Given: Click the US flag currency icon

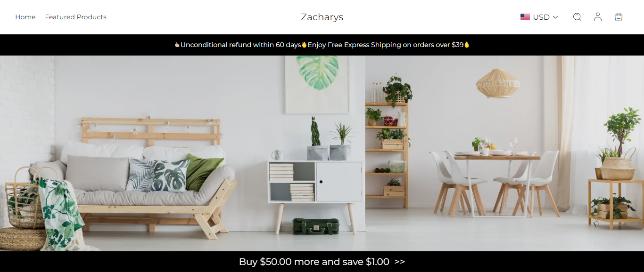Looking at the screenshot, I should [525, 17].
